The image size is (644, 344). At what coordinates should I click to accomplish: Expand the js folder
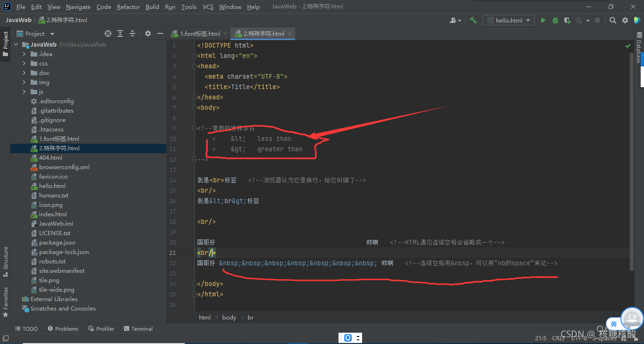(24, 92)
